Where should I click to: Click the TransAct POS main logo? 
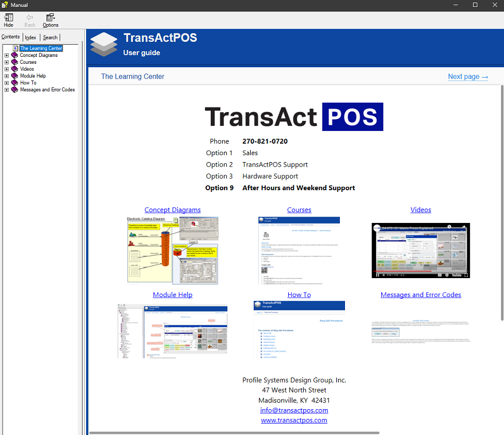pos(294,117)
